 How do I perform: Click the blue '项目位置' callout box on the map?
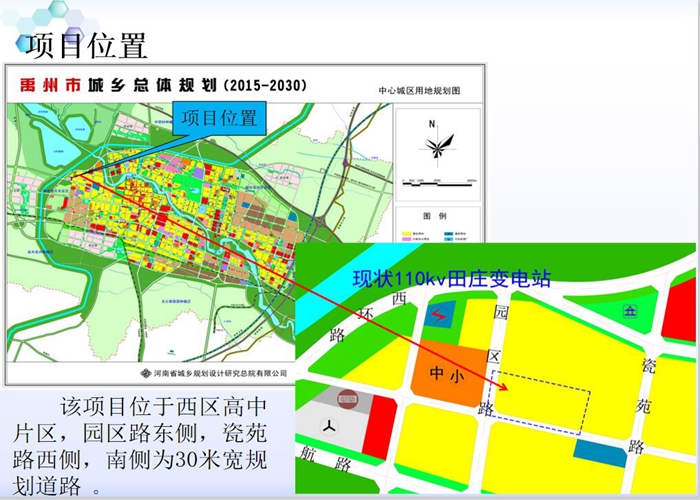[x=220, y=118]
